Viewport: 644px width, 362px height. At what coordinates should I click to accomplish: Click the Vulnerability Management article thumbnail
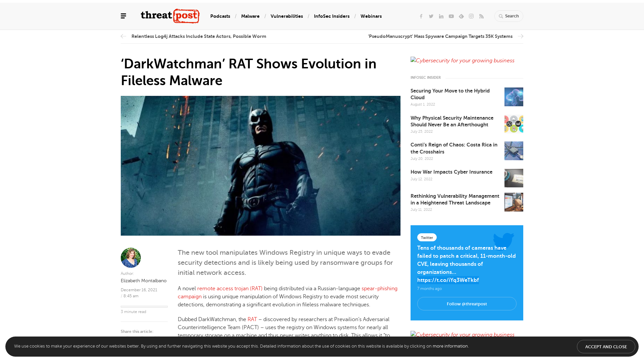[x=514, y=202]
